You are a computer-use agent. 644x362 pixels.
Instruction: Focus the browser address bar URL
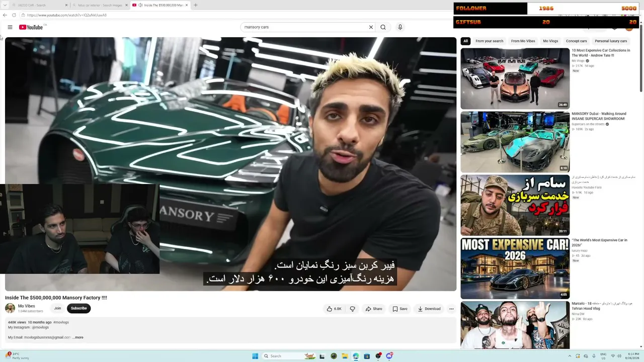(67, 15)
